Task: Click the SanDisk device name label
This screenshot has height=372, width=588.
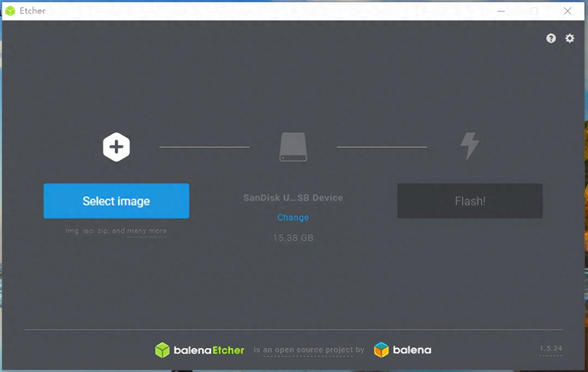Action: [293, 198]
